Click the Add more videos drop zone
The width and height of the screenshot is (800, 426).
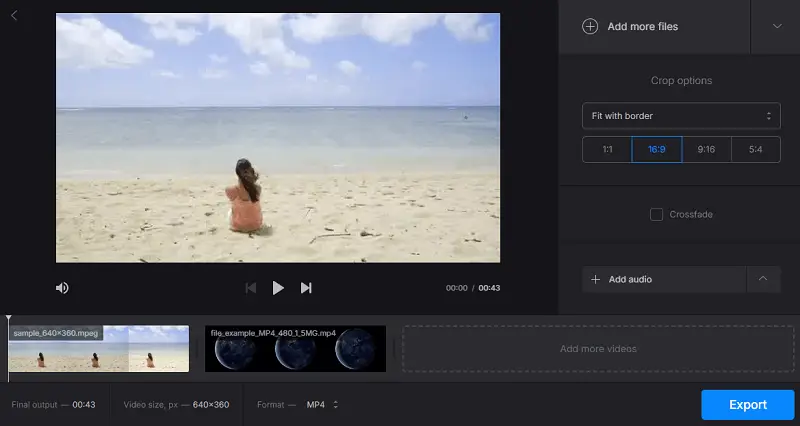[598, 348]
